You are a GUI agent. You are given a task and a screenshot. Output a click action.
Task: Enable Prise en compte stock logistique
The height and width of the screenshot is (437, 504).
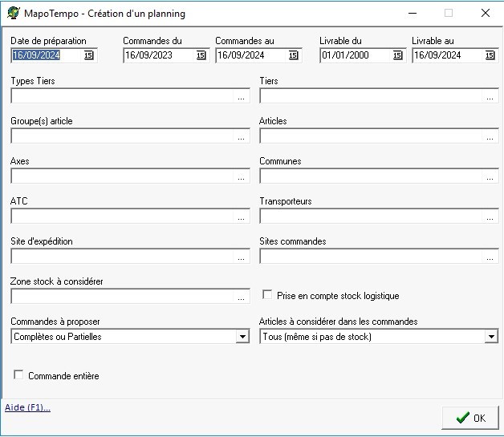click(268, 295)
